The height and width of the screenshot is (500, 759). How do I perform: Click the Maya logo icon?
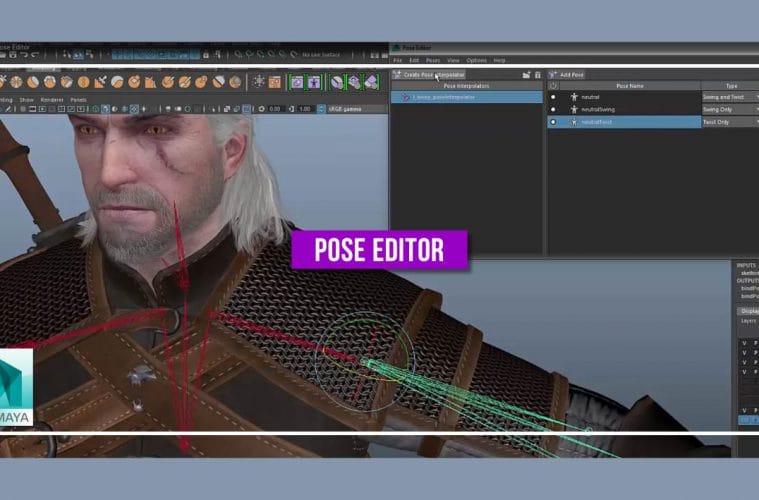click(16, 387)
